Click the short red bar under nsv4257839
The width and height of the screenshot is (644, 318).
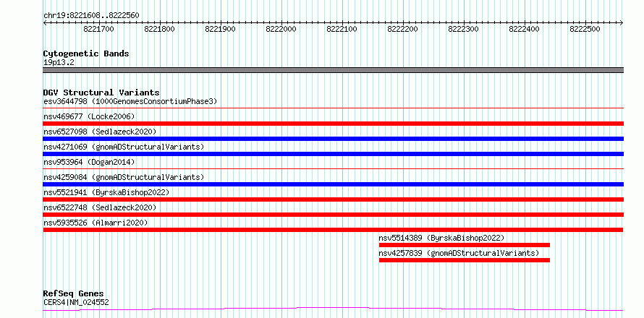click(x=464, y=260)
